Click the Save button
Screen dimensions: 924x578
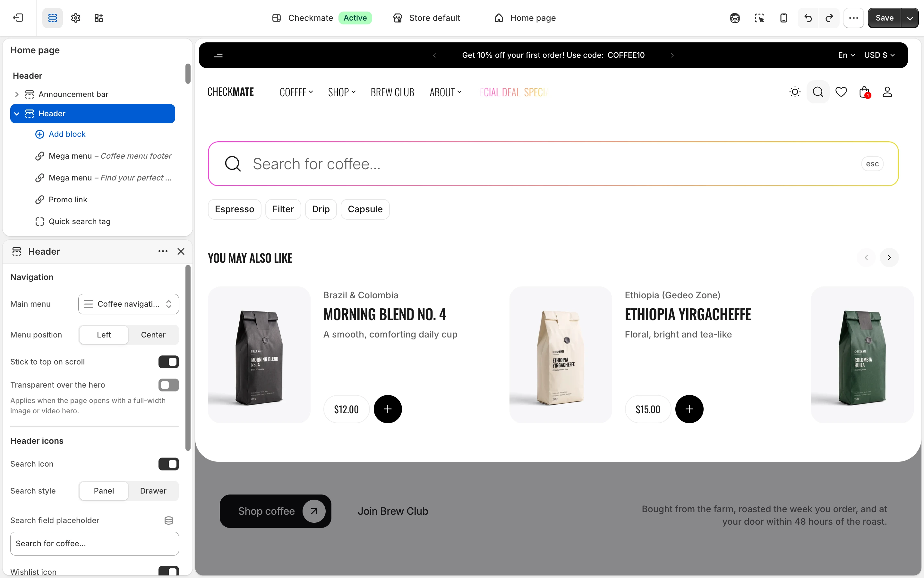click(x=884, y=18)
